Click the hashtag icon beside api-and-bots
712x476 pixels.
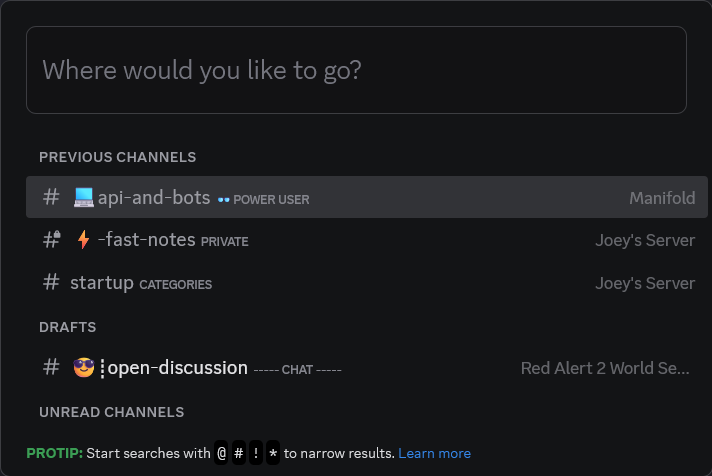(51, 197)
